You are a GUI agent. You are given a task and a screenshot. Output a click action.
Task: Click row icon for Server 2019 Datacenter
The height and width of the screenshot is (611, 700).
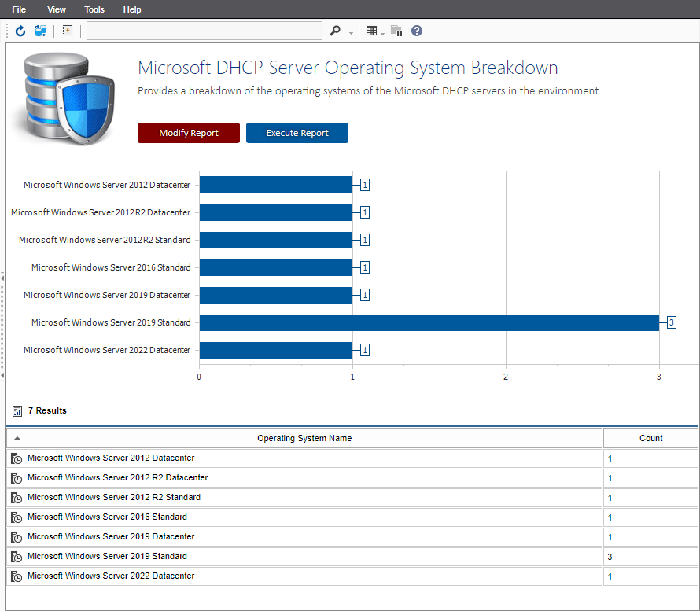[17, 537]
